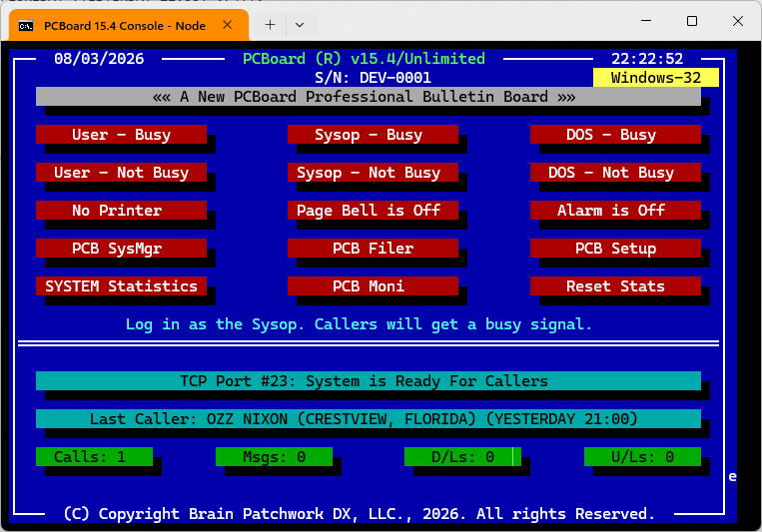This screenshot has width=762, height=532.
Task: Click the date 08/03/2026
Action: pos(99,59)
